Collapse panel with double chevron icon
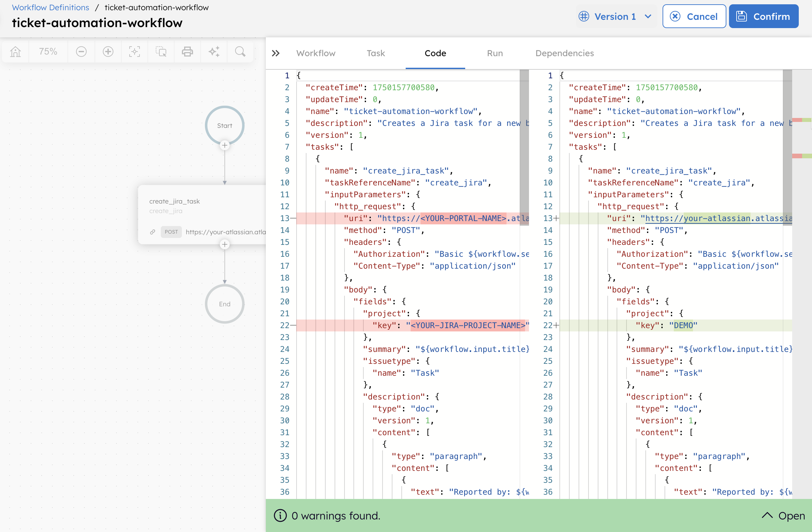The width and height of the screenshot is (812, 532). pos(276,53)
